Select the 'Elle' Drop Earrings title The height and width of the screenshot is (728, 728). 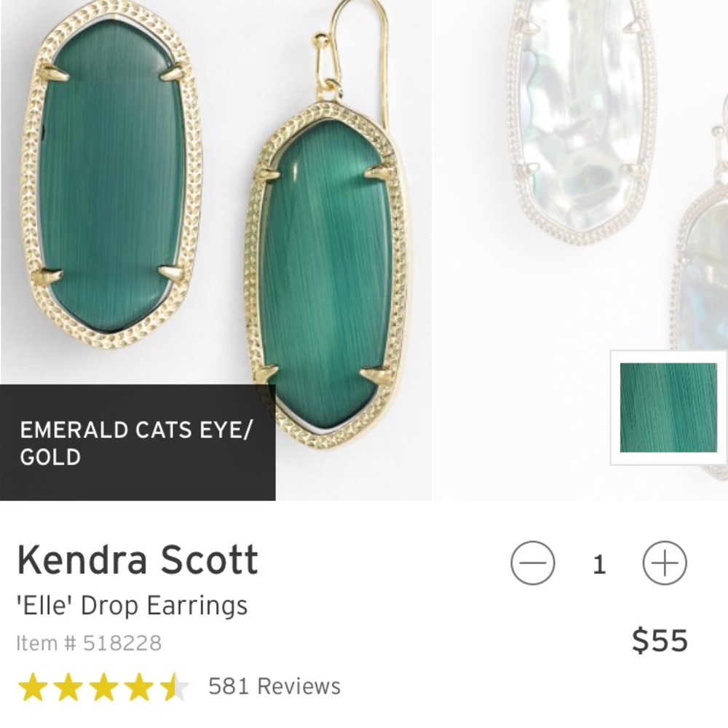tap(132, 605)
